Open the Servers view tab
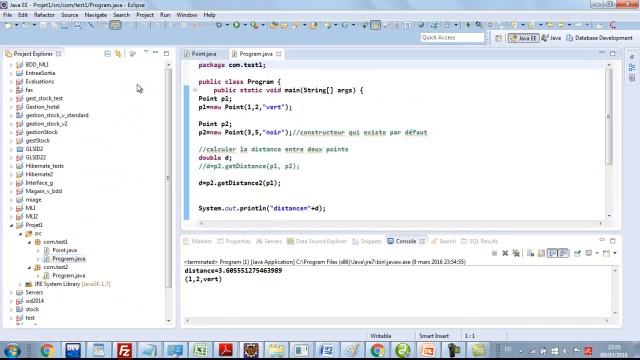Viewport: 640px width, 360px height. (269, 241)
